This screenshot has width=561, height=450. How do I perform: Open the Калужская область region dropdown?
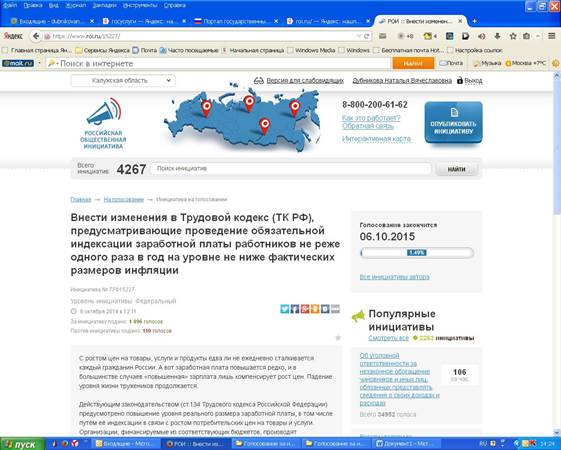[x=123, y=81]
